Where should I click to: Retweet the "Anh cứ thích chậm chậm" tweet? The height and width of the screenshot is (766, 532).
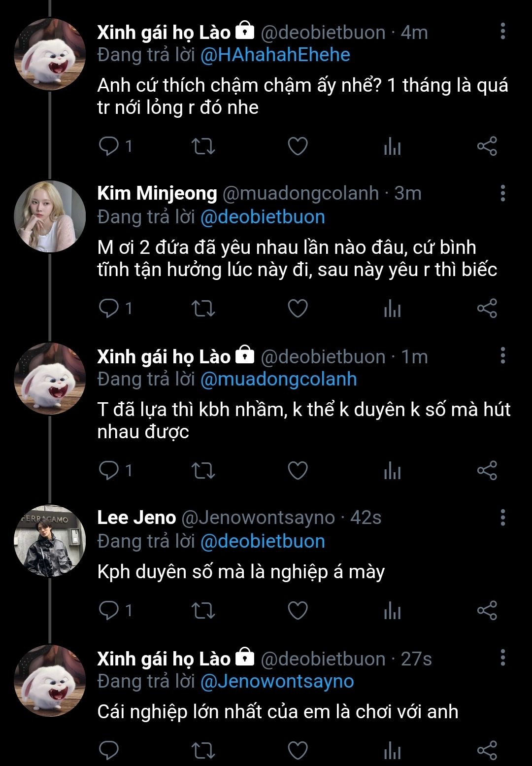click(x=203, y=146)
